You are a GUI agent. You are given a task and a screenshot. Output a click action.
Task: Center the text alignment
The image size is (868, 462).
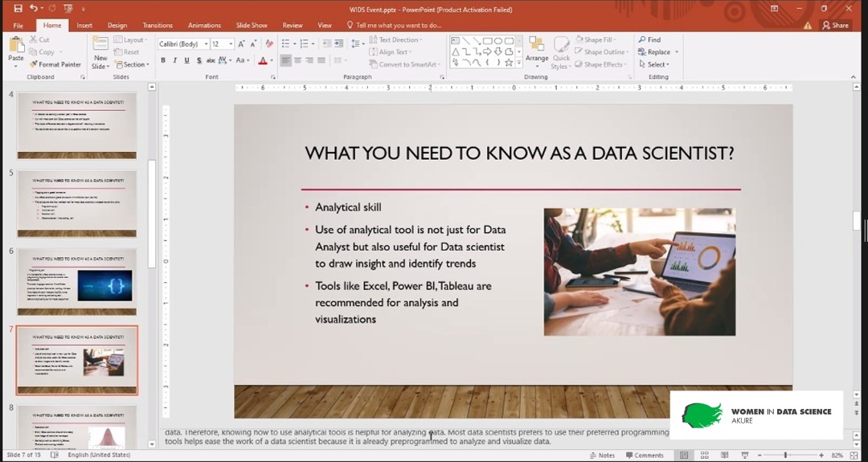298,60
